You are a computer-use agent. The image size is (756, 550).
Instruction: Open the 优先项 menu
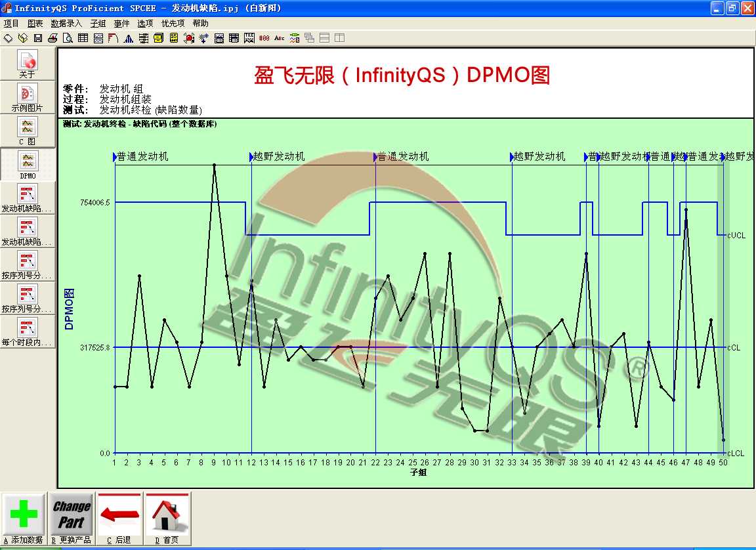click(x=173, y=23)
